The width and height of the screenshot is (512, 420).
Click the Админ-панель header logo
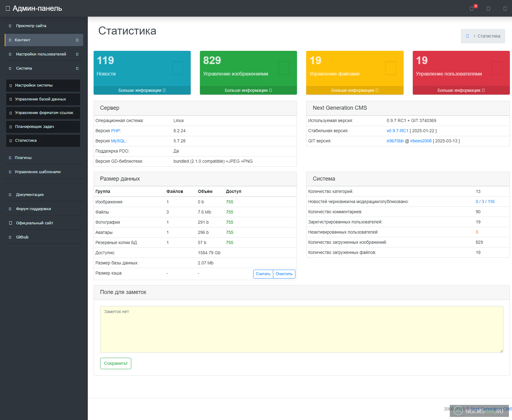pyautogui.click(x=34, y=8)
